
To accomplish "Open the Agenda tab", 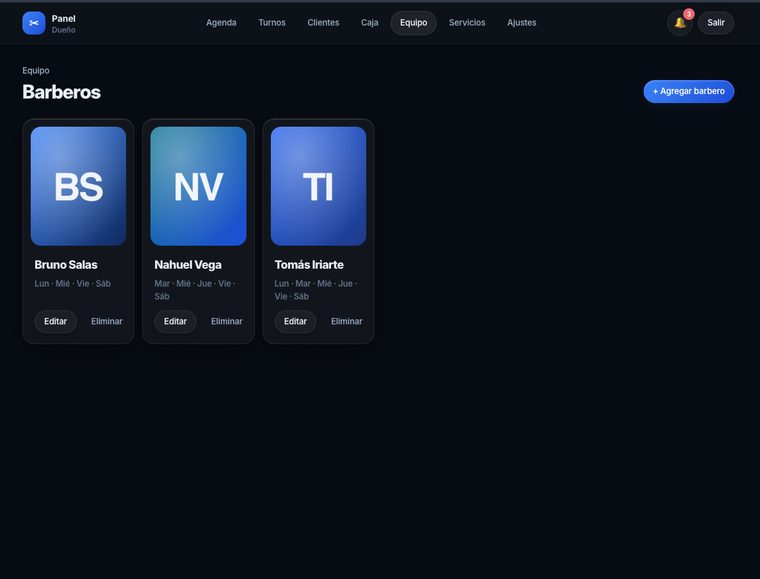I will [x=221, y=23].
